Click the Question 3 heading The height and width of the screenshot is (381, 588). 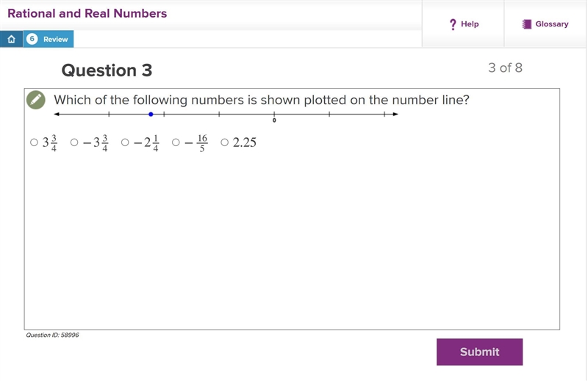click(107, 70)
